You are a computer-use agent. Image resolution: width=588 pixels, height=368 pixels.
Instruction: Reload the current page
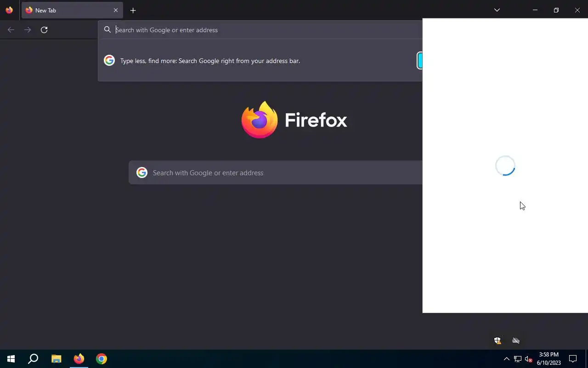pyautogui.click(x=44, y=30)
